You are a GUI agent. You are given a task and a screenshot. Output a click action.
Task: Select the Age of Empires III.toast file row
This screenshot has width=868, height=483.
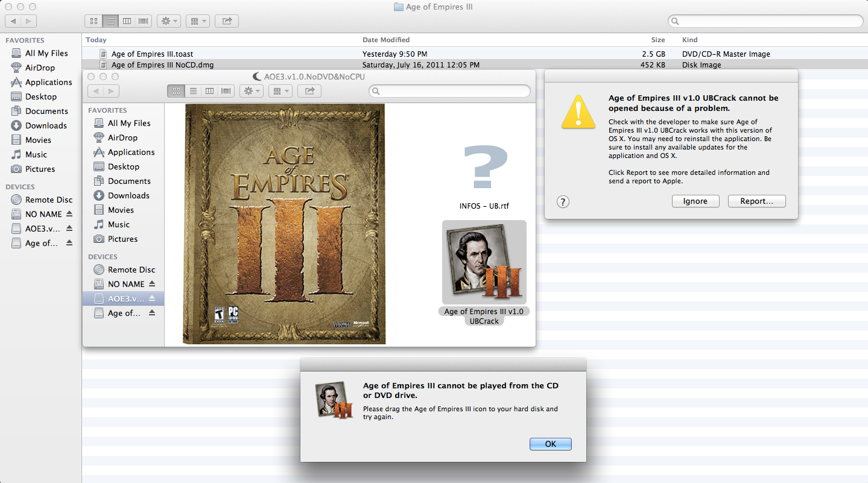475,54
